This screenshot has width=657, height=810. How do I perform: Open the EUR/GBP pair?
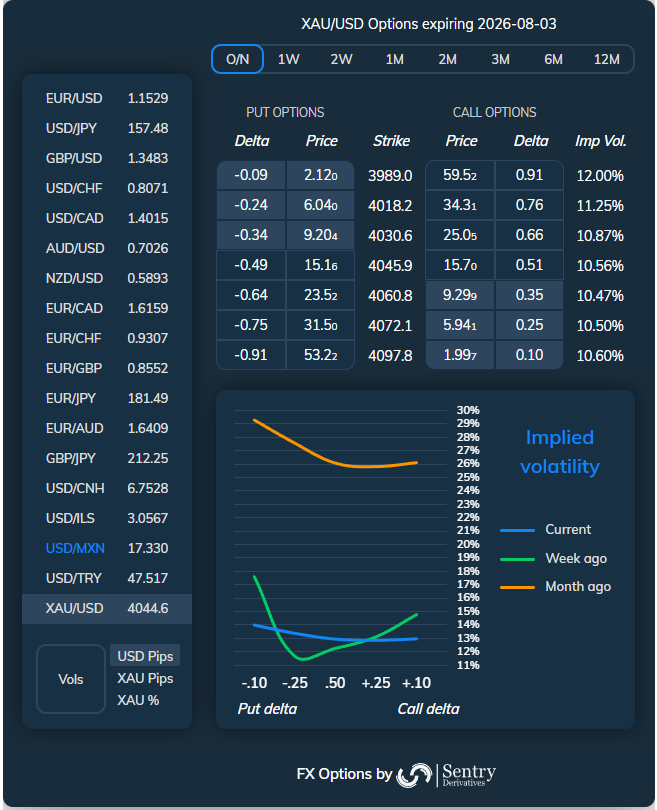(x=107, y=368)
